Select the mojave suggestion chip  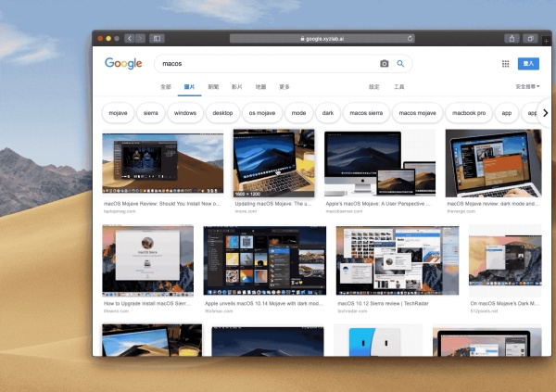[x=118, y=113]
